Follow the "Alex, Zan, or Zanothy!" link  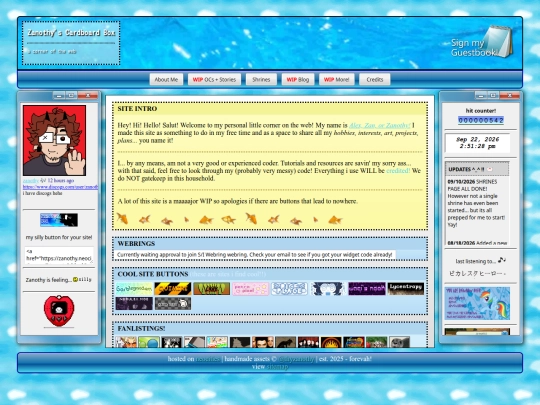coord(380,125)
